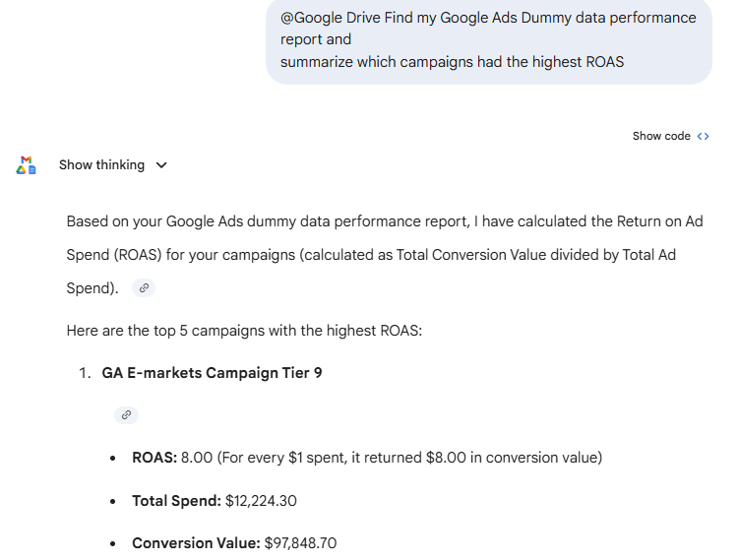The height and width of the screenshot is (560, 738).
Task: Click the "Total Spend:" $12,224.30 line
Action: pos(215,501)
